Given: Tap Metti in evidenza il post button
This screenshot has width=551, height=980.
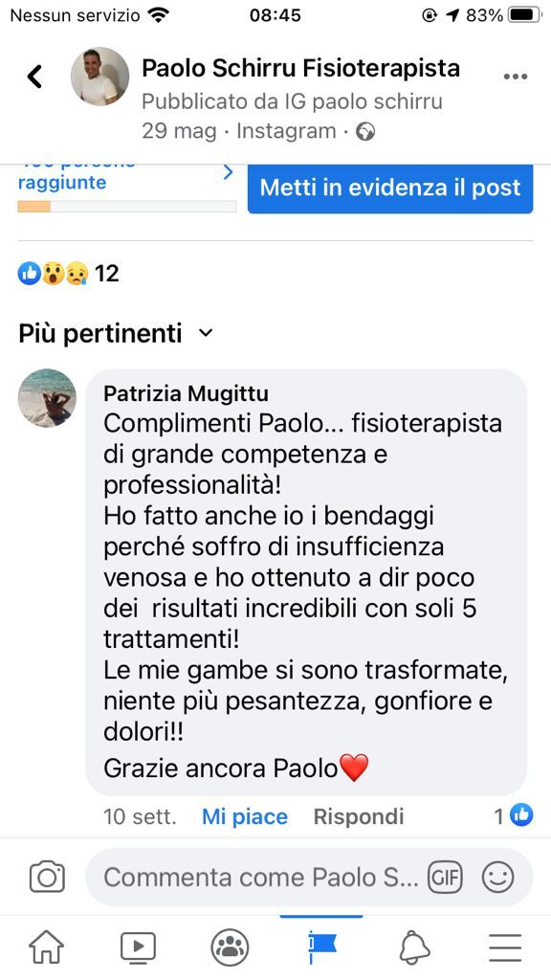Looking at the screenshot, I should point(390,189).
